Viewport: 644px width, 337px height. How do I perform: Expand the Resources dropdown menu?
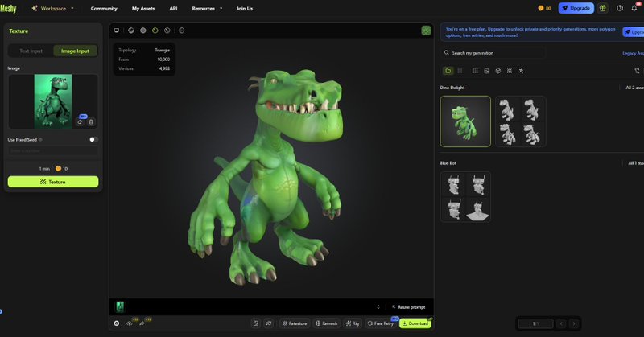207,8
